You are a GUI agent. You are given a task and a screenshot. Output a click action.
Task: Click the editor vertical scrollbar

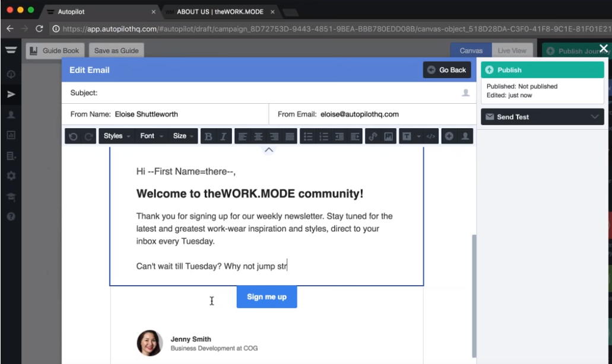474,296
